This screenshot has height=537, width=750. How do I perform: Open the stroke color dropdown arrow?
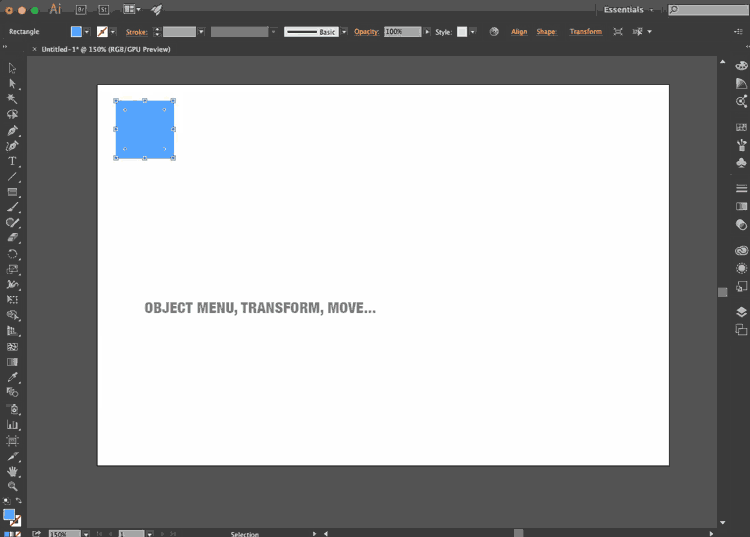click(113, 32)
